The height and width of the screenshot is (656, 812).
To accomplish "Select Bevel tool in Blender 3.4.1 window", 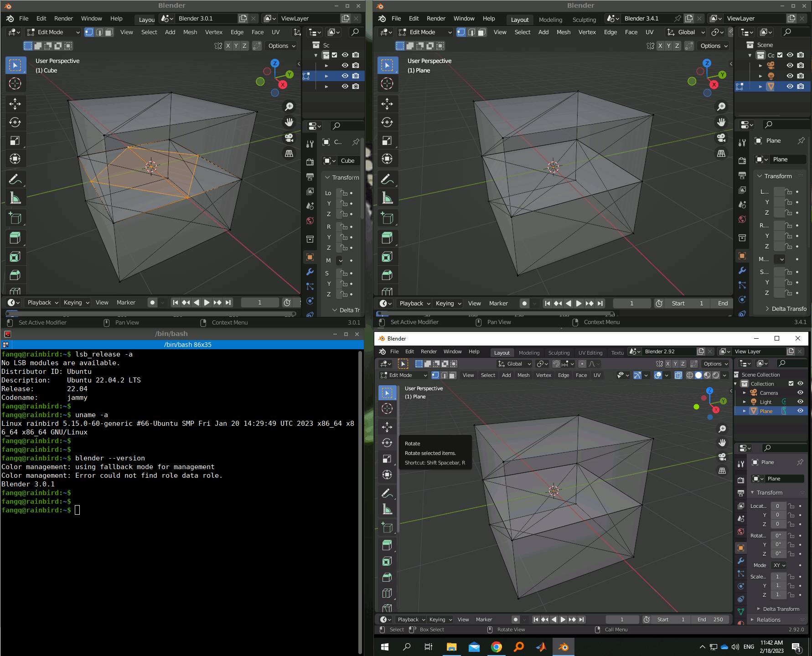I will tap(387, 275).
